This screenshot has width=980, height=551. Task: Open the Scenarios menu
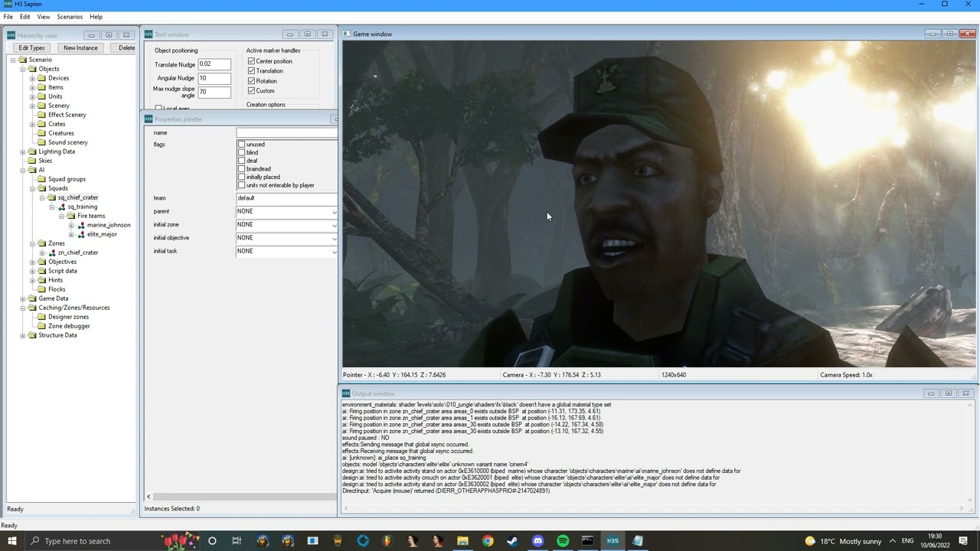[x=70, y=17]
